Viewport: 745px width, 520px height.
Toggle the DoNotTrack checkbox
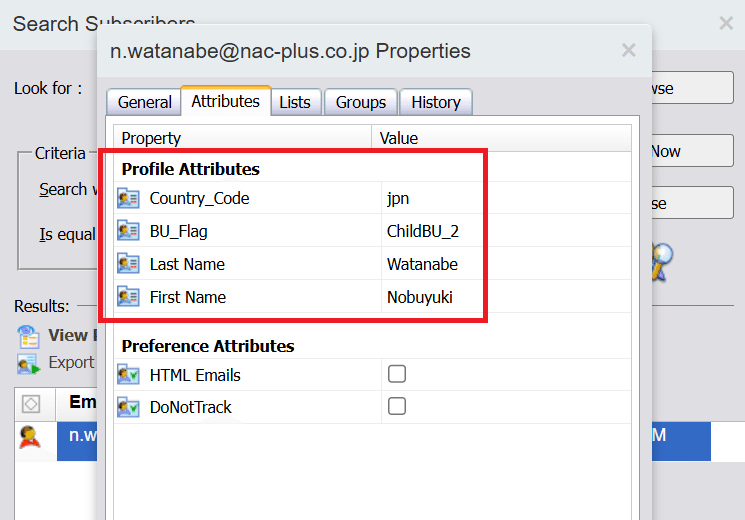[x=397, y=406]
